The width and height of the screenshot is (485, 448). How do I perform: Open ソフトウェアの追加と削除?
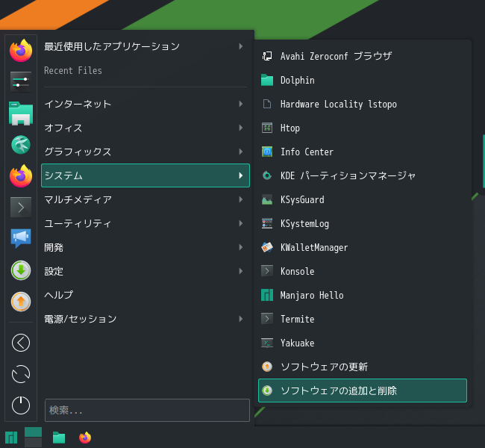363,391
